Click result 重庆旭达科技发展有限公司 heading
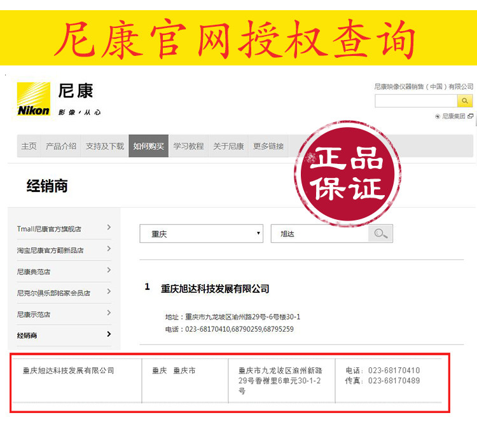477x448 pixels. [x=215, y=288]
